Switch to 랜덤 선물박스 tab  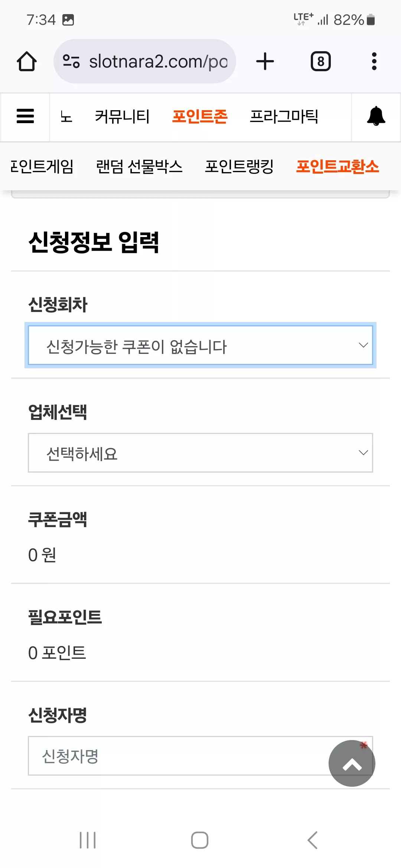(139, 166)
